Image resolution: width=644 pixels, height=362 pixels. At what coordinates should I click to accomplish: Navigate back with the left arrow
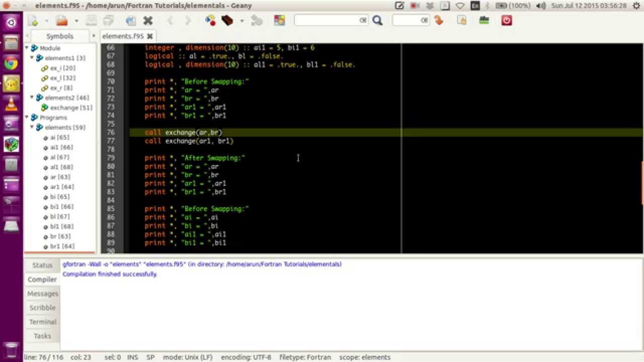tap(170, 21)
